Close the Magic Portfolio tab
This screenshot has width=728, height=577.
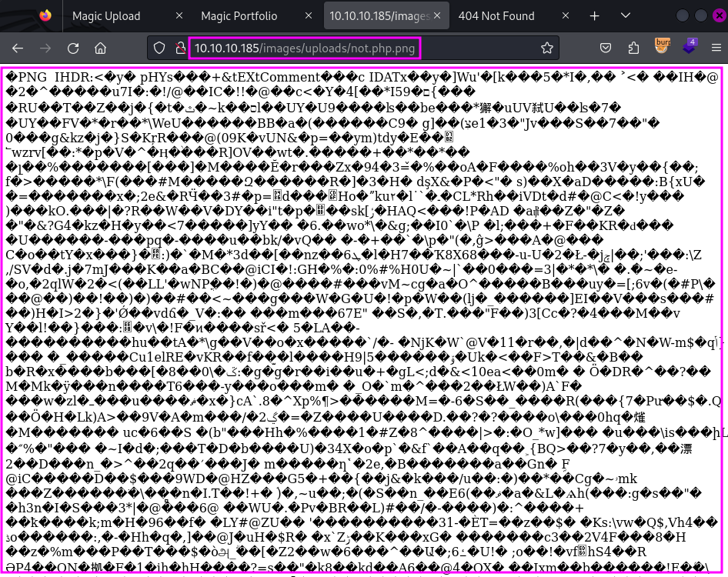tap(309, 16)
